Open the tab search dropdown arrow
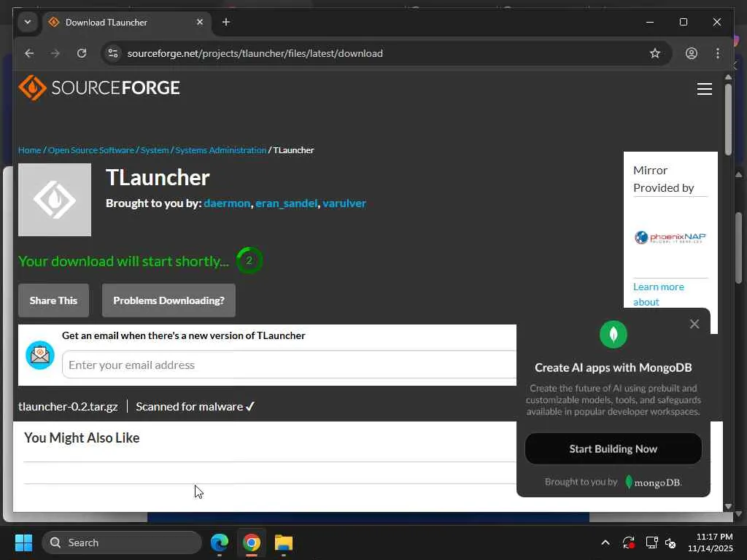This screenshot has width=747, height=560. coord(28,22)
